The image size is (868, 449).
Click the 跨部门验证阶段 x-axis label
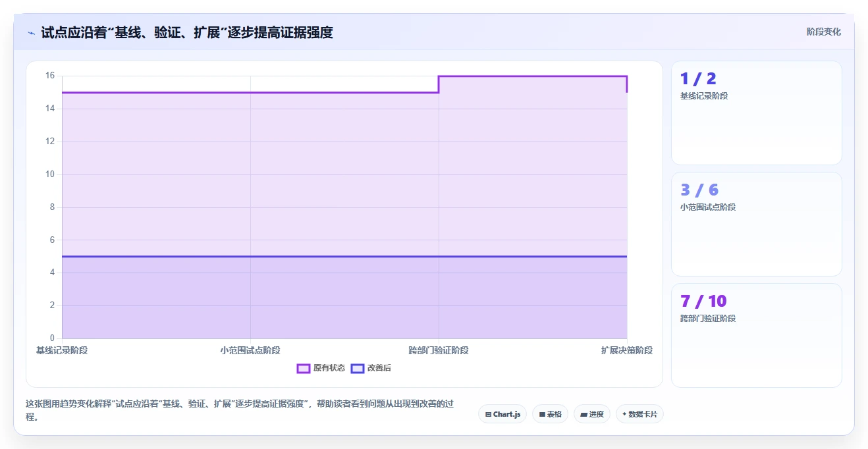[439, 350]
